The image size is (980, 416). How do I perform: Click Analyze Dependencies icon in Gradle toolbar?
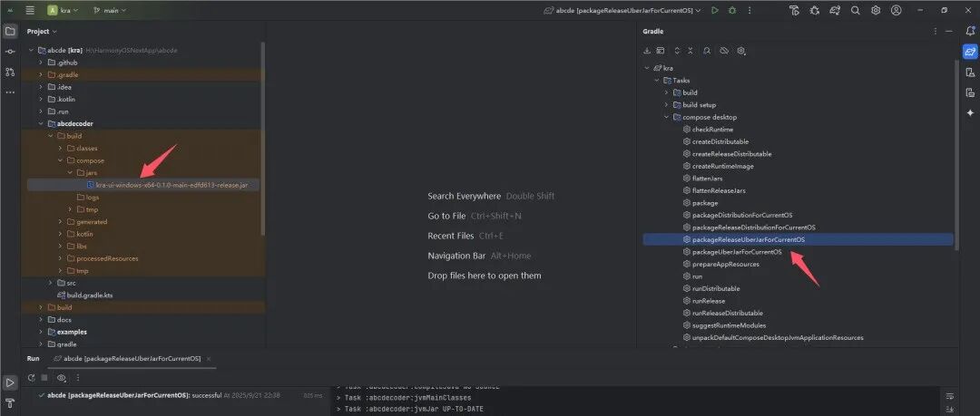[707, 51]
